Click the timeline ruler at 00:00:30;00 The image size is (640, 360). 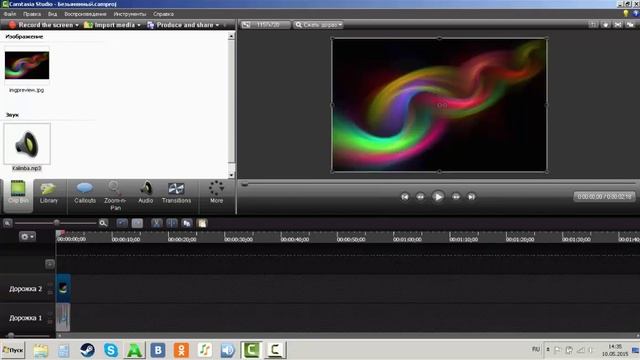tap(238, 239)
